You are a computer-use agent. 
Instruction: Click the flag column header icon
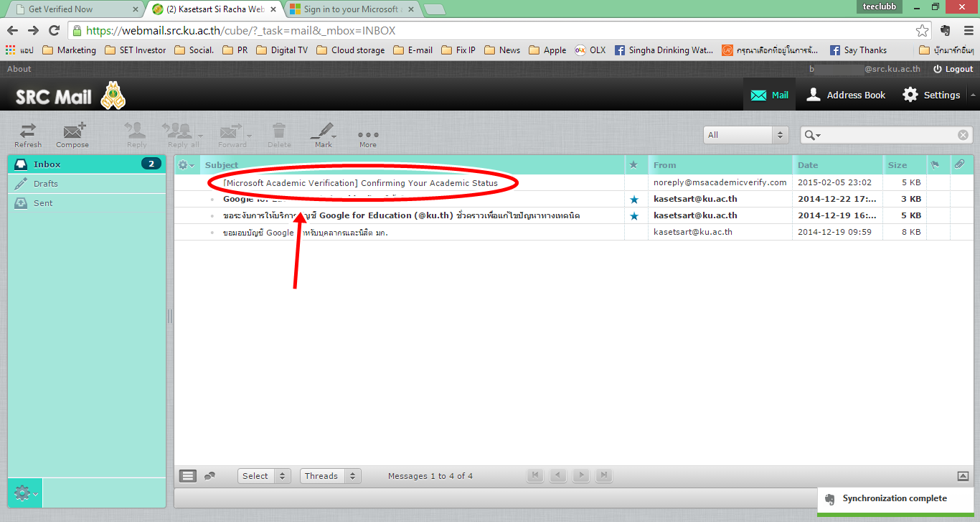click(x=935, y=165)
